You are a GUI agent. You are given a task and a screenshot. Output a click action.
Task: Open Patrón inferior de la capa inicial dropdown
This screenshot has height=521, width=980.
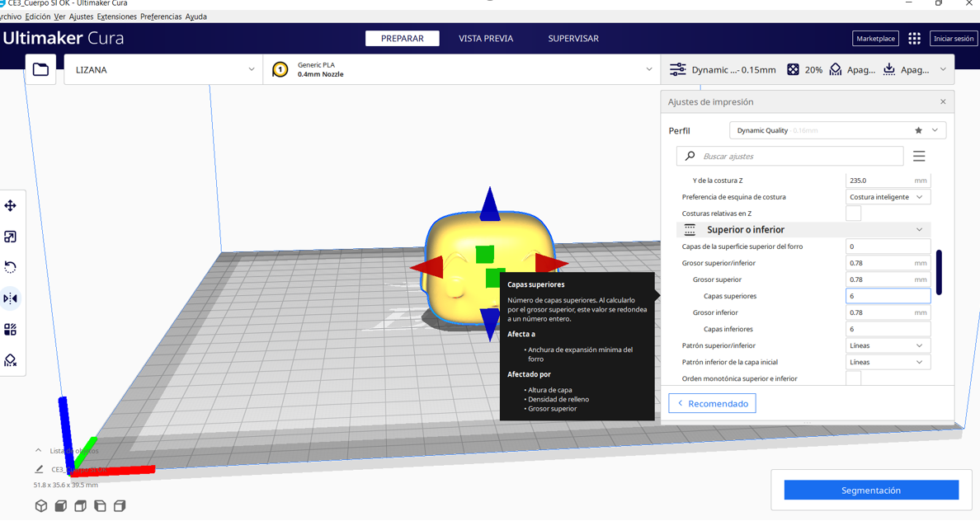point(888,363)
